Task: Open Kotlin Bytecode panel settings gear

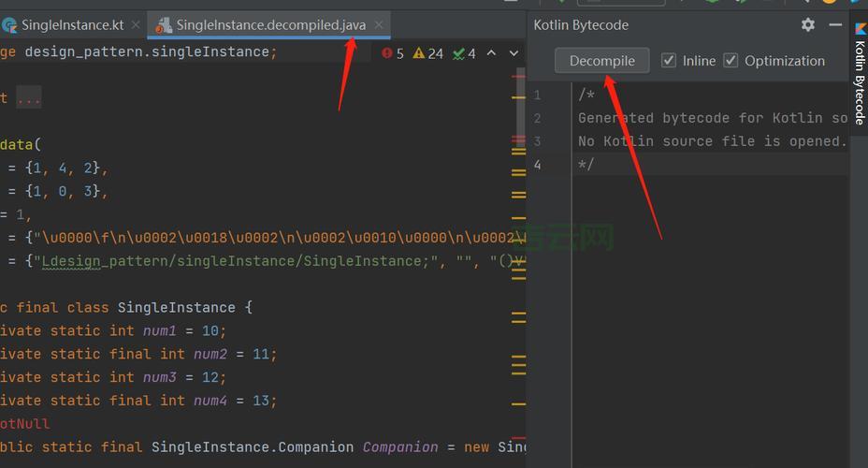Action: coord(808,25)
